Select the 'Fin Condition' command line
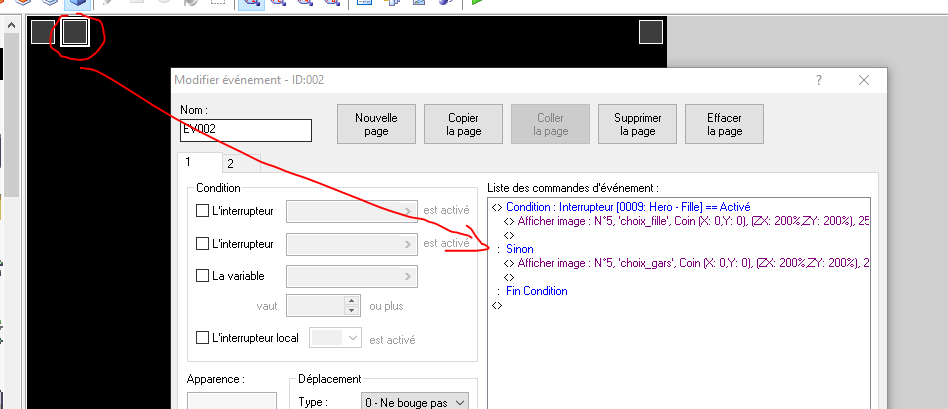The image size is (948, 409). (678, 291)
